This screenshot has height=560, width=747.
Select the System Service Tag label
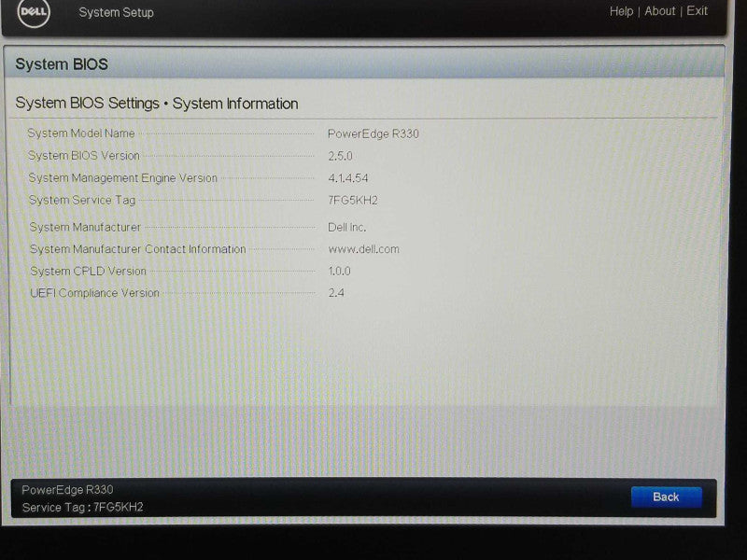click(82, 200)
